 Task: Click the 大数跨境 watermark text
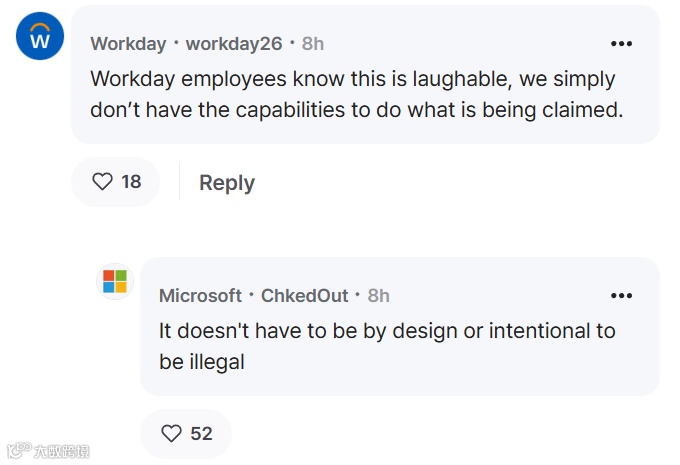click(61, 452)
